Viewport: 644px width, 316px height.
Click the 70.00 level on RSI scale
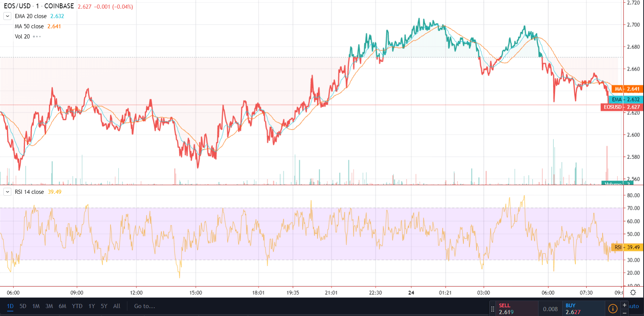(633, 208)
